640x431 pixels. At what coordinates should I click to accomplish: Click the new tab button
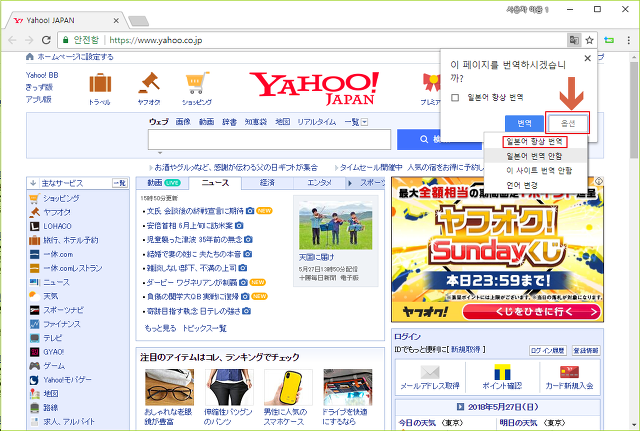(138, 20)
